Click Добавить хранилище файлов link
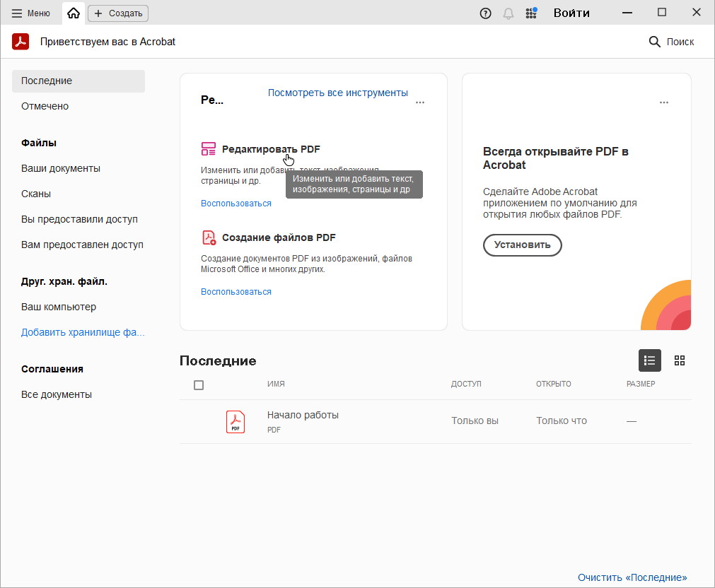715x588 pixels. coord(83,332)
